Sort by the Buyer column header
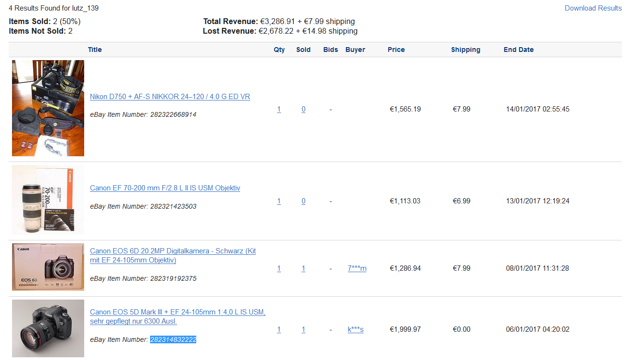The image size is (633, 364). click(355, 50)
